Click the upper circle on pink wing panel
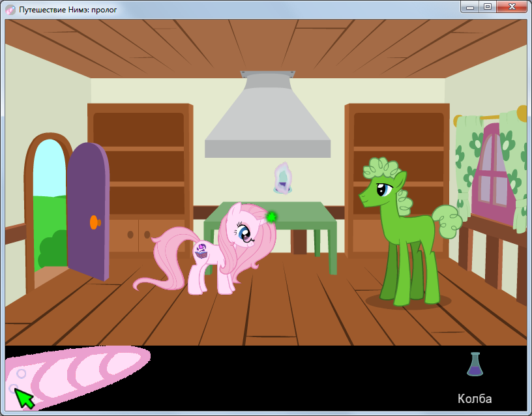 coord(22,374)
